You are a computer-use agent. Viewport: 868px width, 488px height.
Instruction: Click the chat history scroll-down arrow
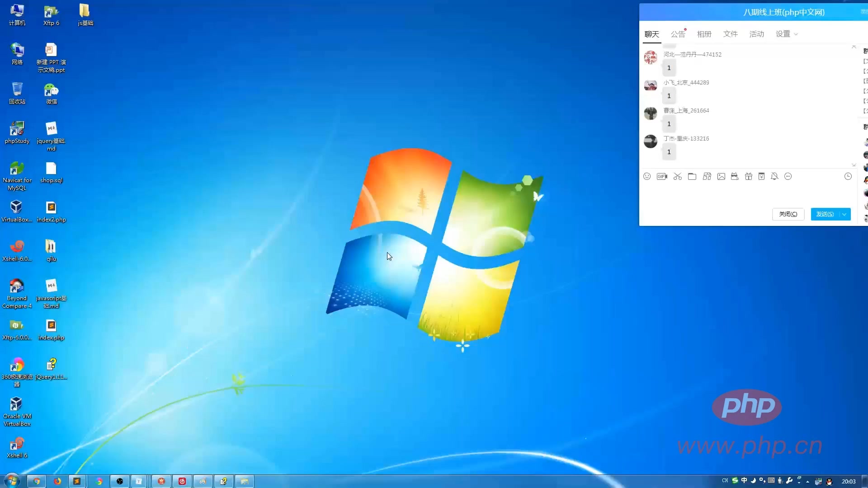coord(854,165)
